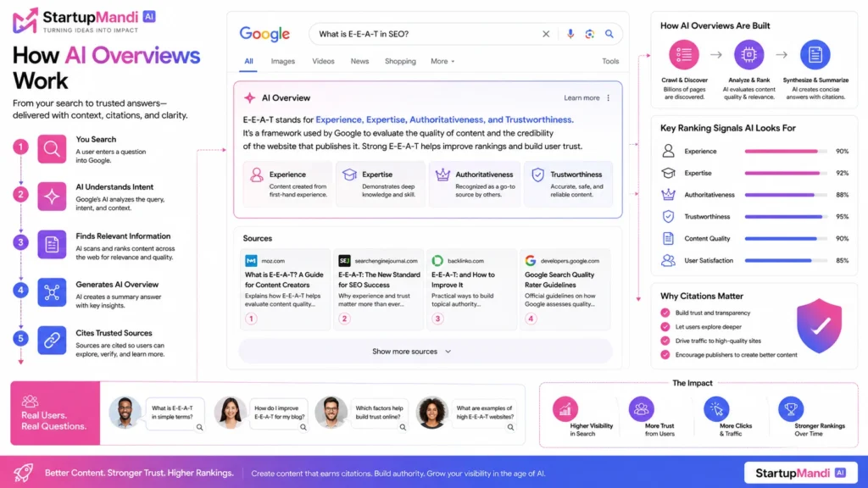Open the News tab
This screenshot has height=488, width=868.
[359, 61]
